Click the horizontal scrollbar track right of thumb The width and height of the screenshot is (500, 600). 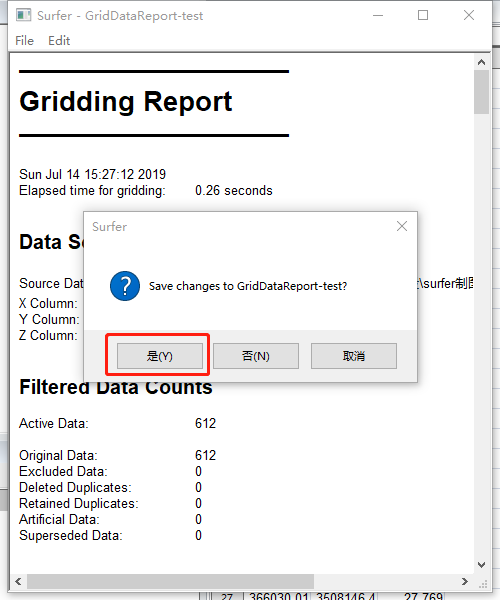386,581
